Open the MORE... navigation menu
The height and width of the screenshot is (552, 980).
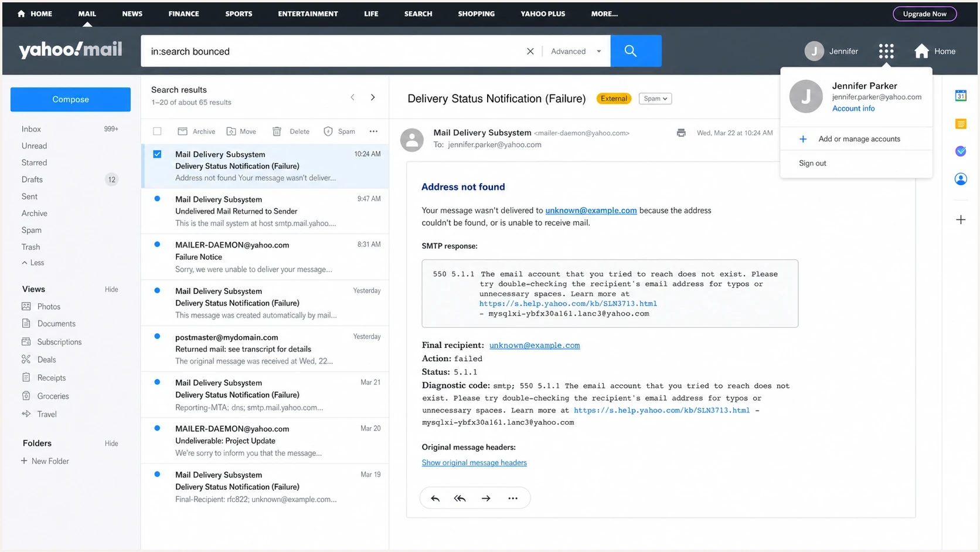[604, 13]
